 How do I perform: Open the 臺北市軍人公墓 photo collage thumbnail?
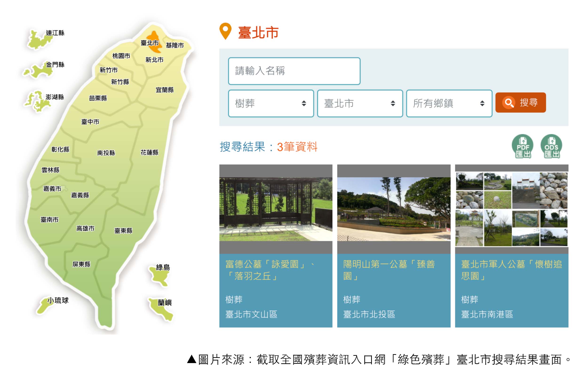[x=512, y=209]
